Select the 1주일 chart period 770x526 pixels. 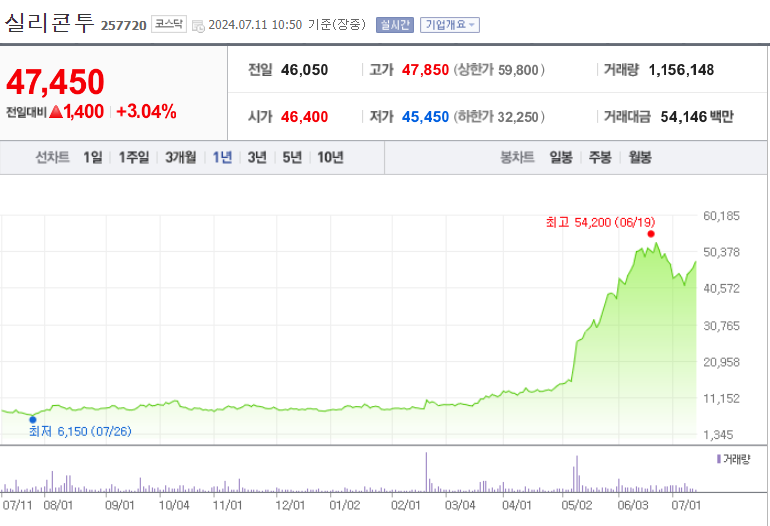134,157
